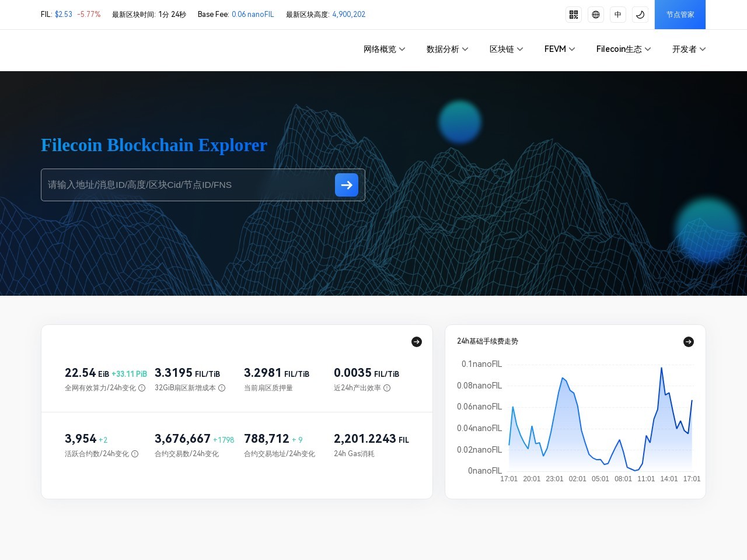Open the FEVM navigation menu
The width and height of the screenshot is (747, 560).
(x=560, y=50)
